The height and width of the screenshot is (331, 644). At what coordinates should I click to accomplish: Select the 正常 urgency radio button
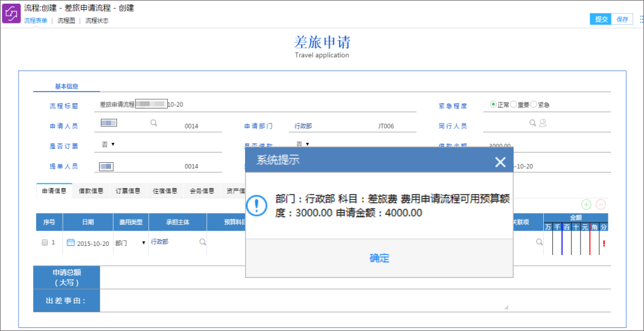pyautogui.click(x=493, y=104)
